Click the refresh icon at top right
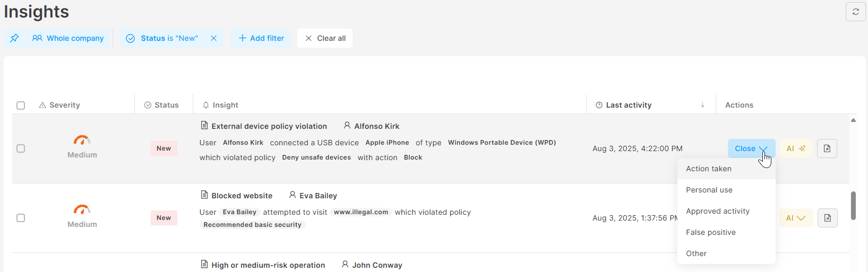Viewport: 868px width, 272px height. (x=855, y=12)
